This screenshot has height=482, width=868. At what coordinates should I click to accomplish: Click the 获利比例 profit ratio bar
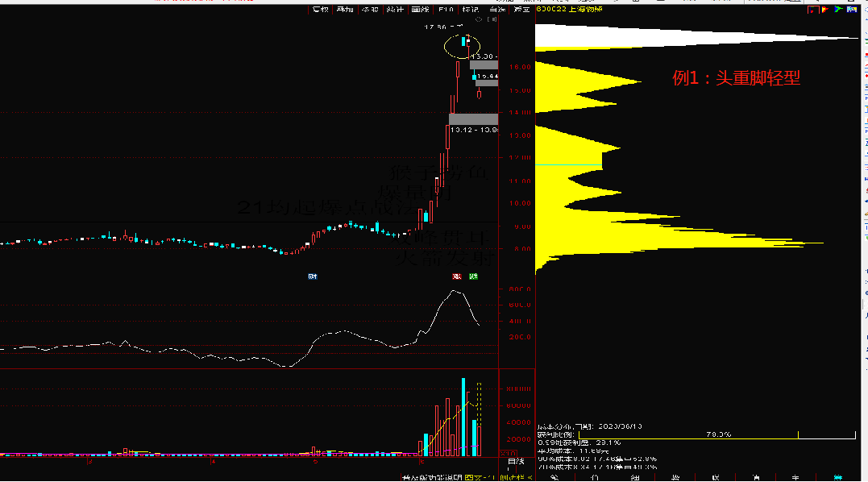click(716, 435)
